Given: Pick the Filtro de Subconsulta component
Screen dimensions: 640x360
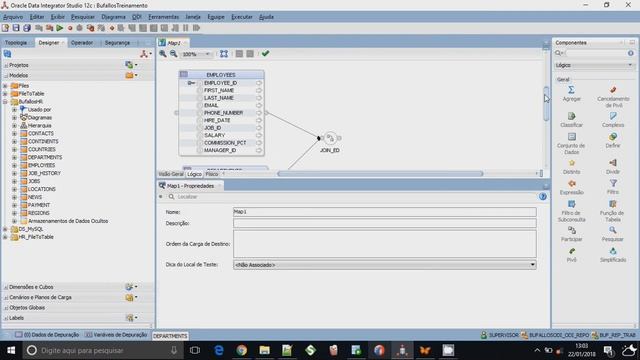Looking at the screenshot, I should (571, 211).
